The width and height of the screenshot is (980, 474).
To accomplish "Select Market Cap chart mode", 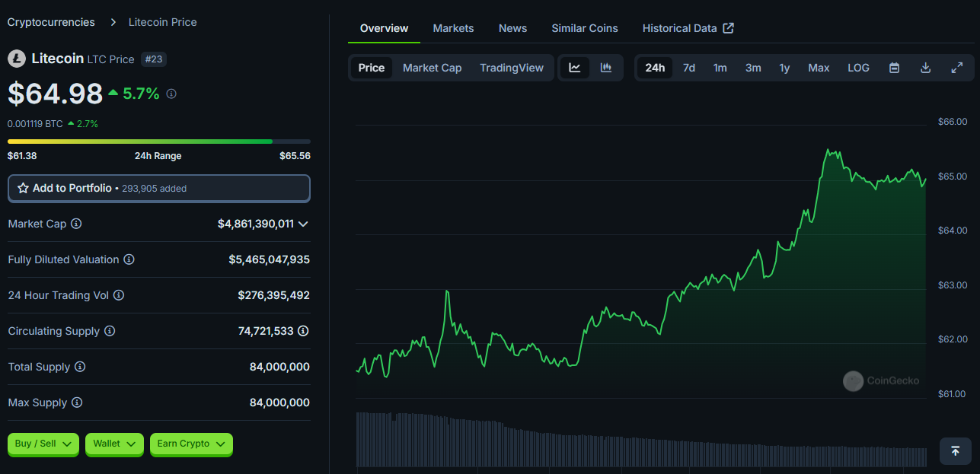I will coord(432,68).
